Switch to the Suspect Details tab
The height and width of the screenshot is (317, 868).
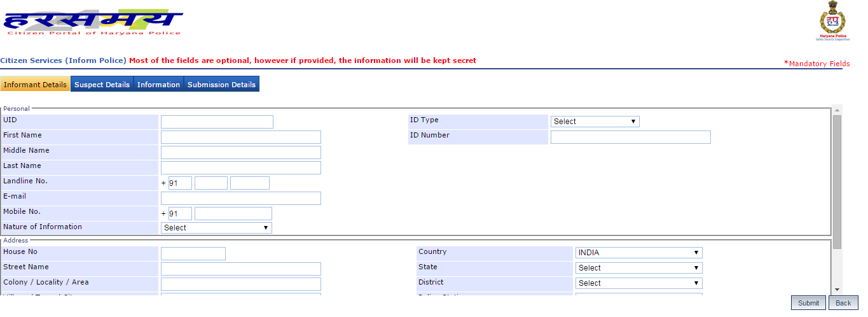click(102, 85)
